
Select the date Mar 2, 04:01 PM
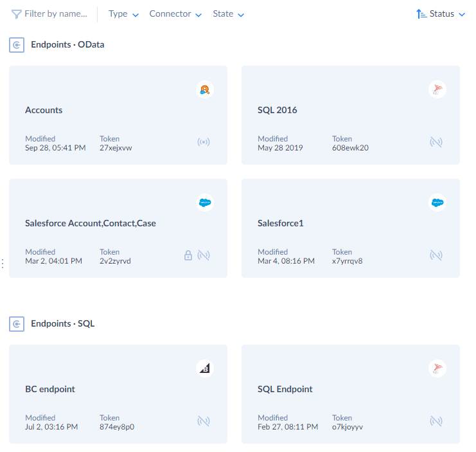click(53, 261)
